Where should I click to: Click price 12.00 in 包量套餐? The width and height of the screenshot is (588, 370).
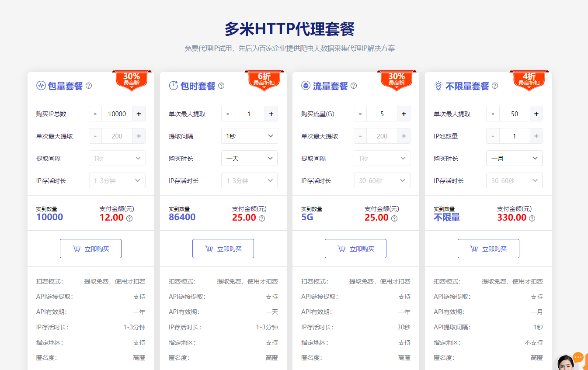(111, 217)
